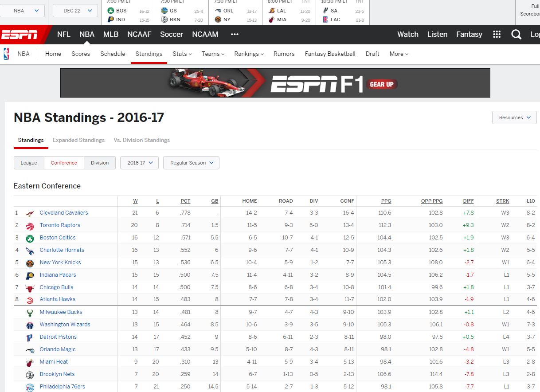Click the Cleveland Cavaliers logo
The image size is (540, 392).
(30, 213)
